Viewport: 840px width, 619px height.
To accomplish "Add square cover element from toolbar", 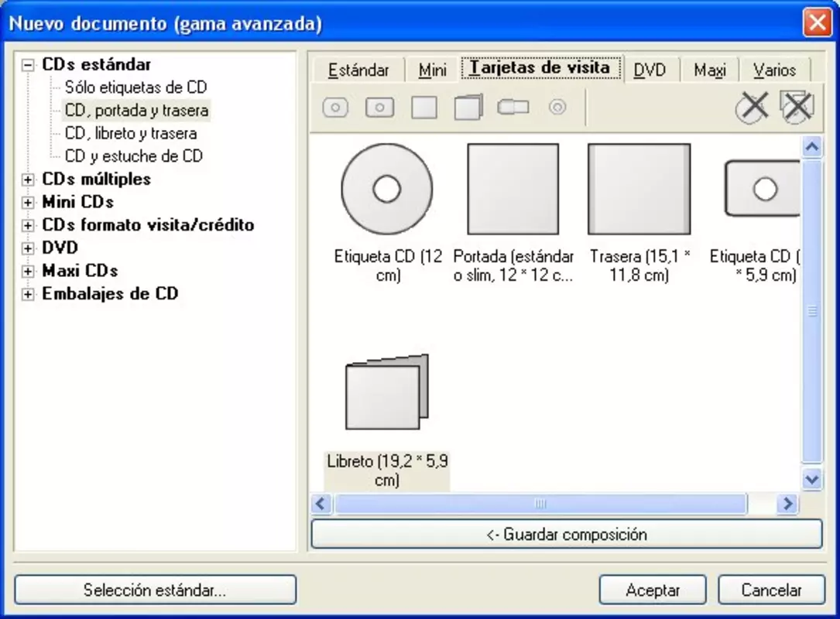I will [x=423, y=108].
